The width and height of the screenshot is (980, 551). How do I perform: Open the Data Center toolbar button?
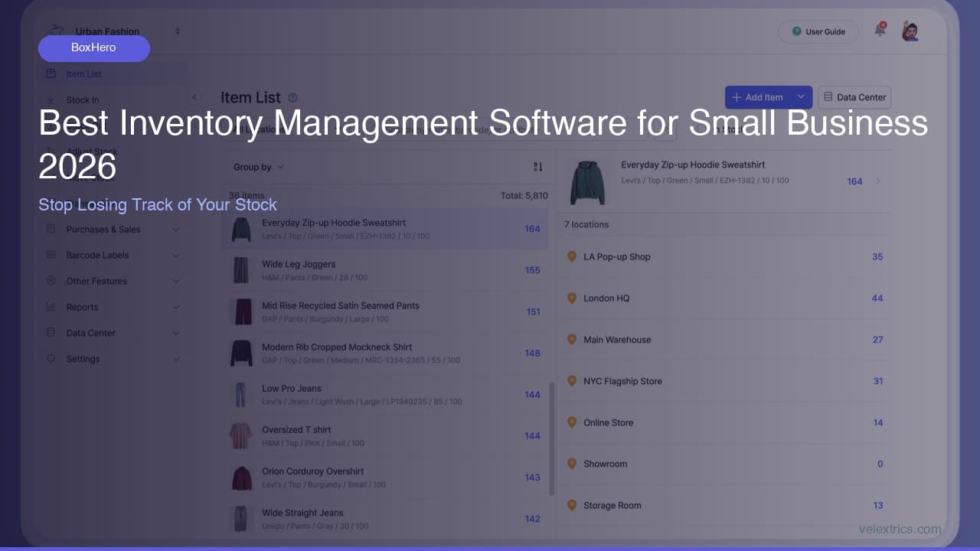point(854,97)
